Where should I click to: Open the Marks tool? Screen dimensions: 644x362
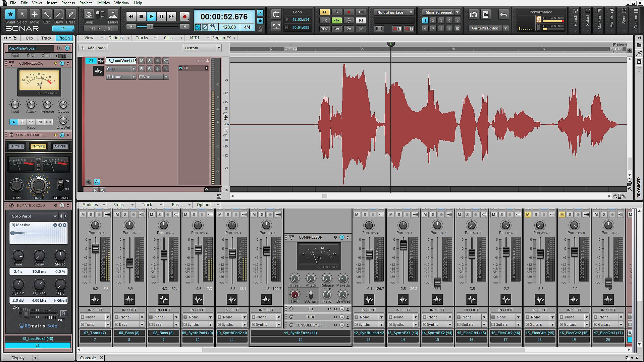pos(113,15)
